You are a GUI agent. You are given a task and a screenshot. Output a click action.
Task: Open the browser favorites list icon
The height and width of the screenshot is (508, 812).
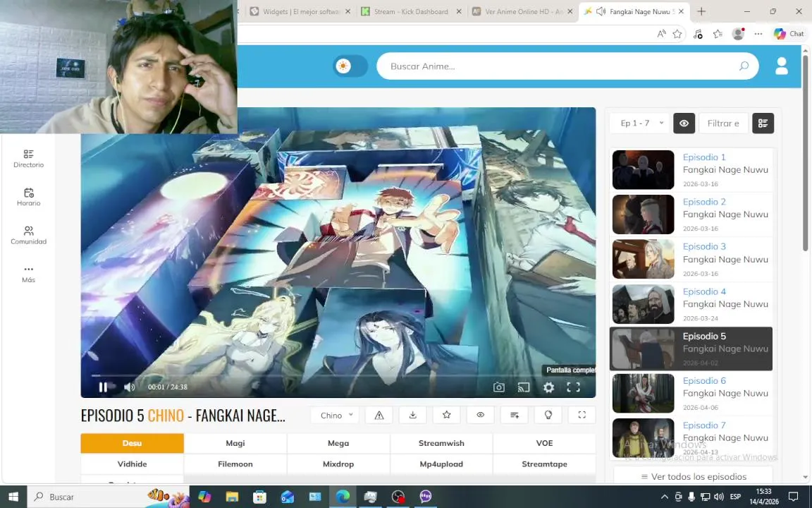click(x=718, y=34)
